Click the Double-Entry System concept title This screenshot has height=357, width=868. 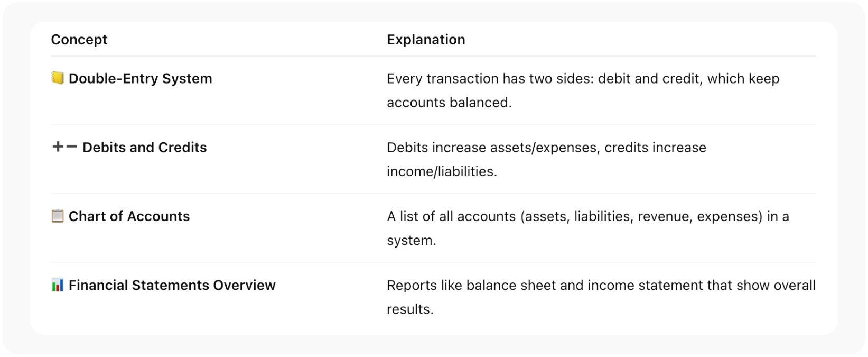click(x=140, y=78)
